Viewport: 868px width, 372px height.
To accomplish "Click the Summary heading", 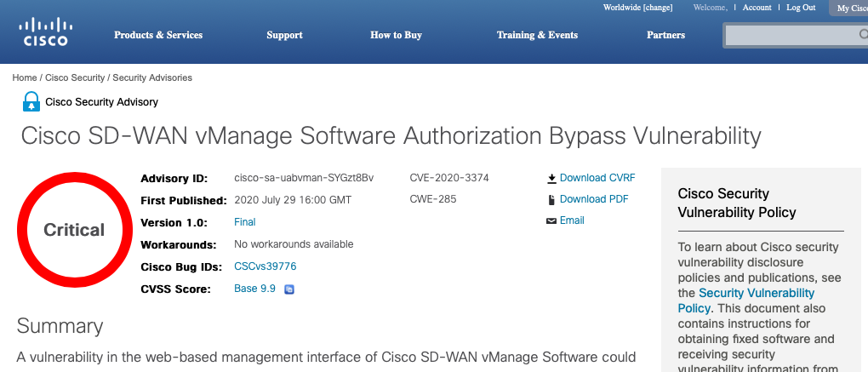I will 60,326.
